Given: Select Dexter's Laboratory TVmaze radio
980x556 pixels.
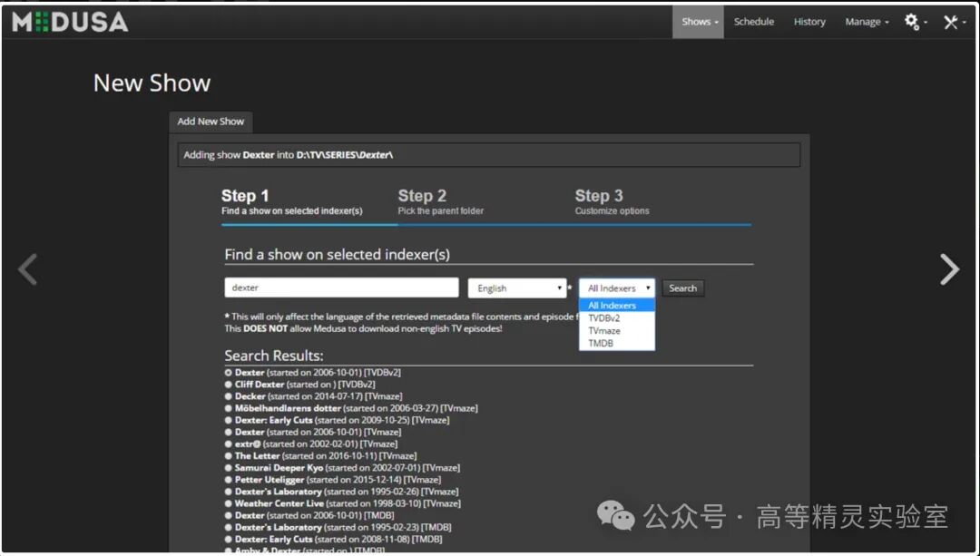Looking at the screenshot, I should [x=228, y=492].
